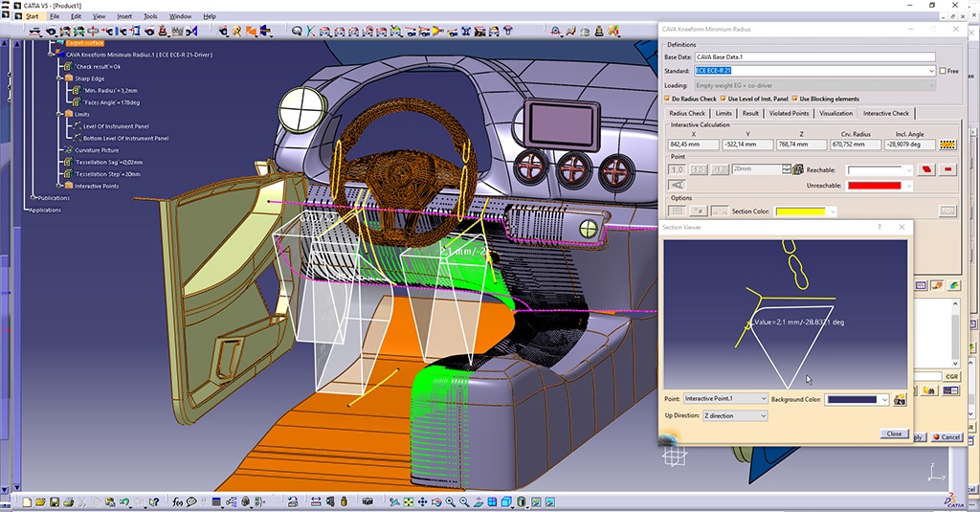
Task: Click the CGR button
Action: click(951, 376)
